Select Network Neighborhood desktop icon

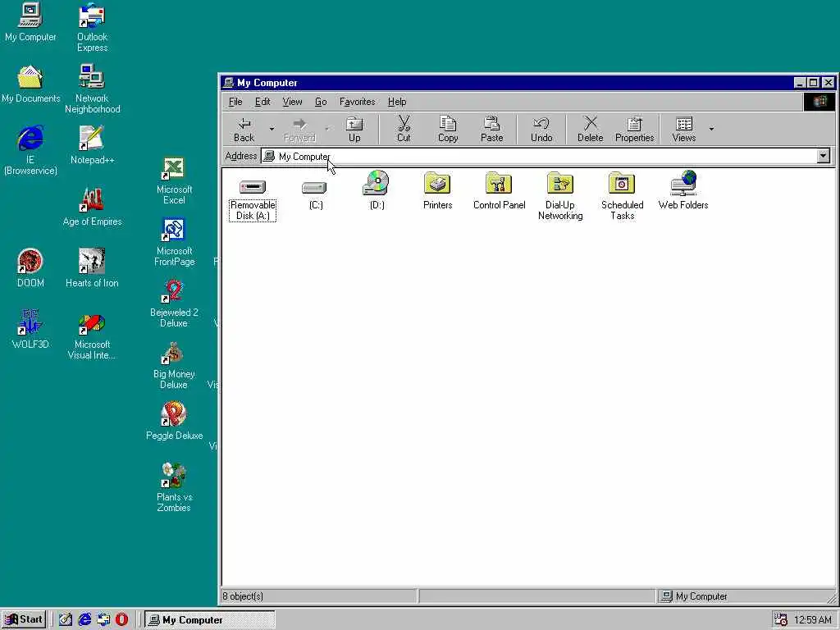pyautogui.click(x=92, y=89)
